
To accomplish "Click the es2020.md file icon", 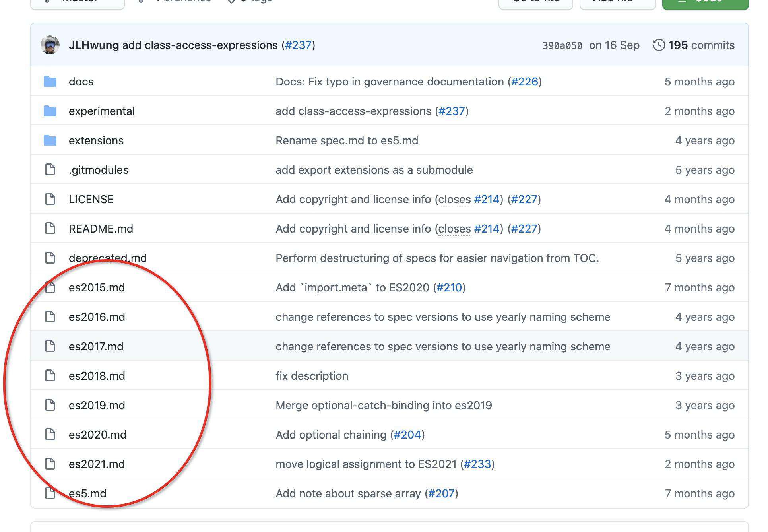I will click(50, 435).
